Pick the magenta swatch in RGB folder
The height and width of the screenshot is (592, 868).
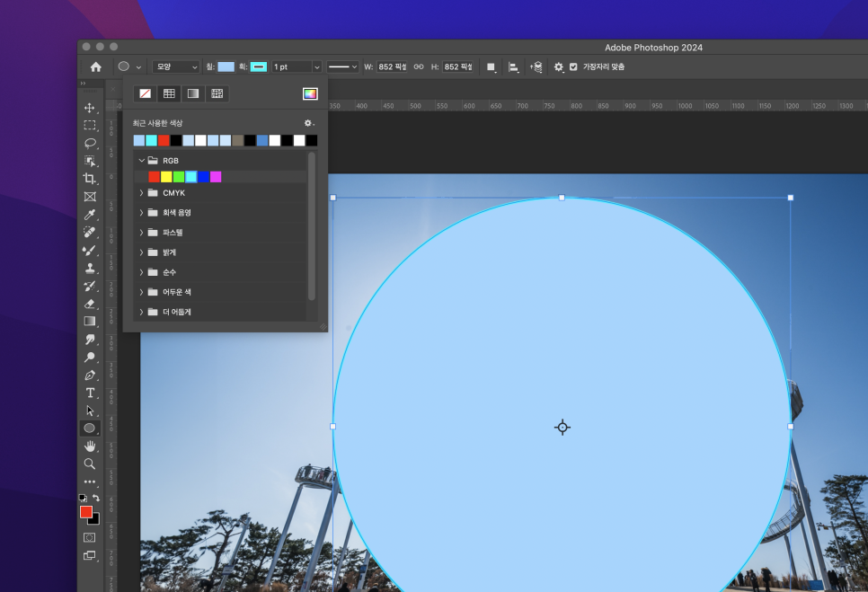click(216, 176)
